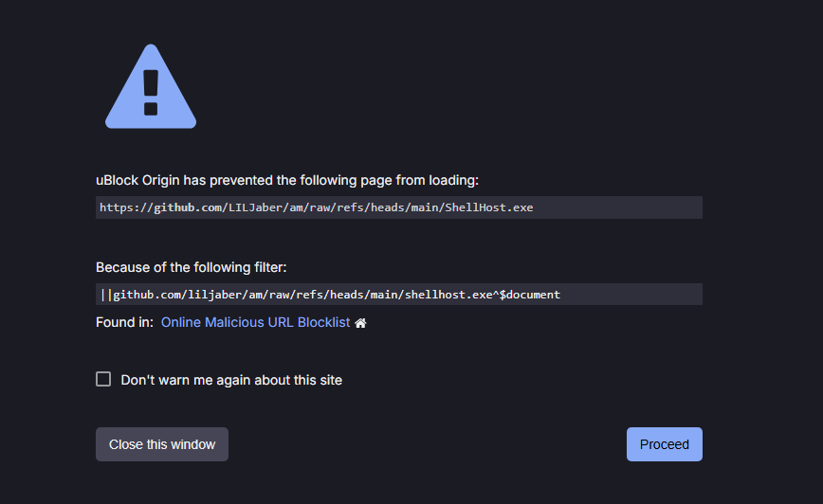Click "LILJaber" in the blocked page URL
Screen dimensions: 823x504
255,207
